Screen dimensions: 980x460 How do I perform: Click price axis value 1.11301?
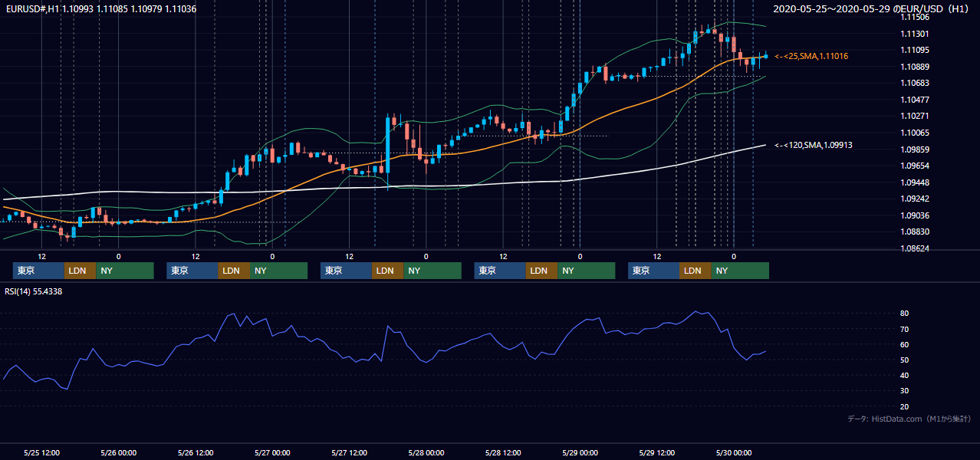click(x=915, y=34)
